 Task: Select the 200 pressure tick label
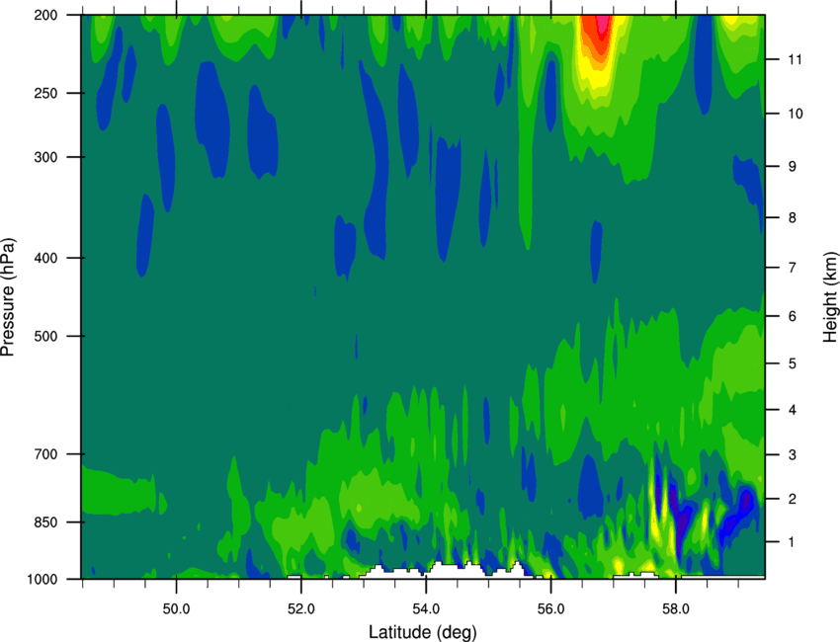[x=45, y=15]
